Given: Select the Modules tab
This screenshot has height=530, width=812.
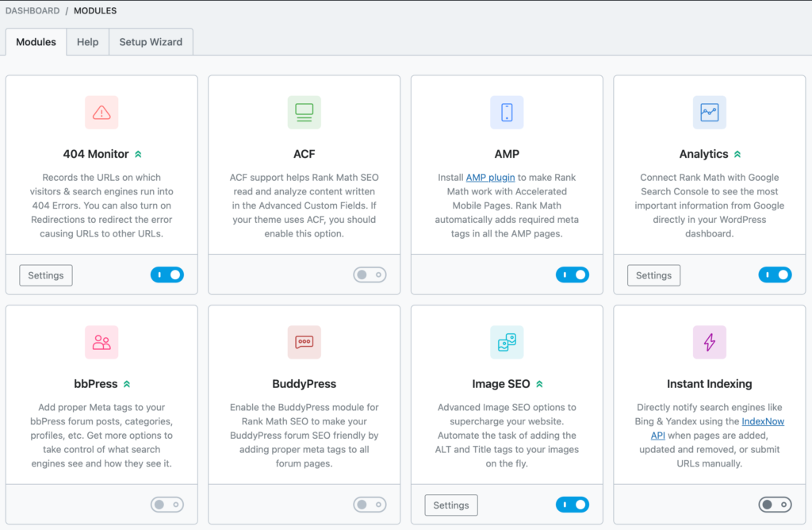Looking at the screenshot, I should click(36, 42).
